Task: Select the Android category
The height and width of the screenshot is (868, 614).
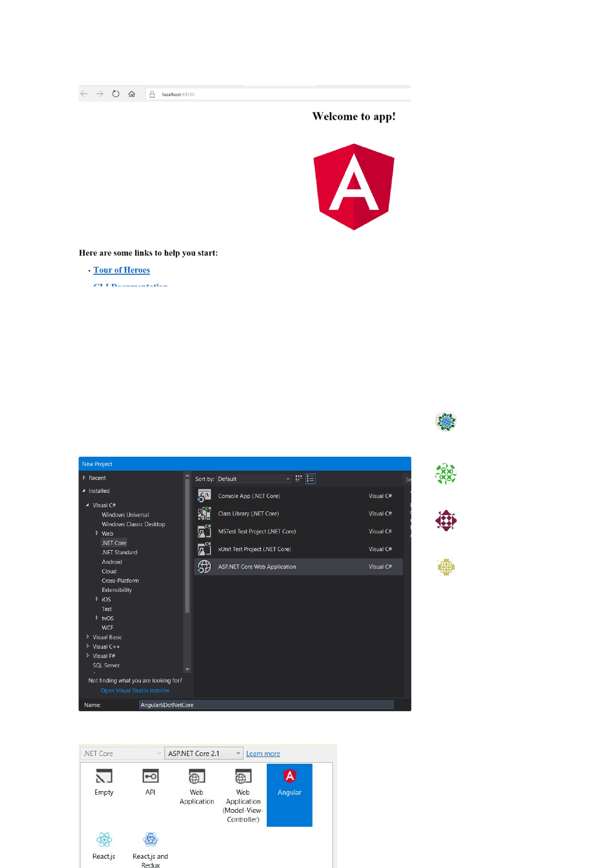Action: pos(112,562)
